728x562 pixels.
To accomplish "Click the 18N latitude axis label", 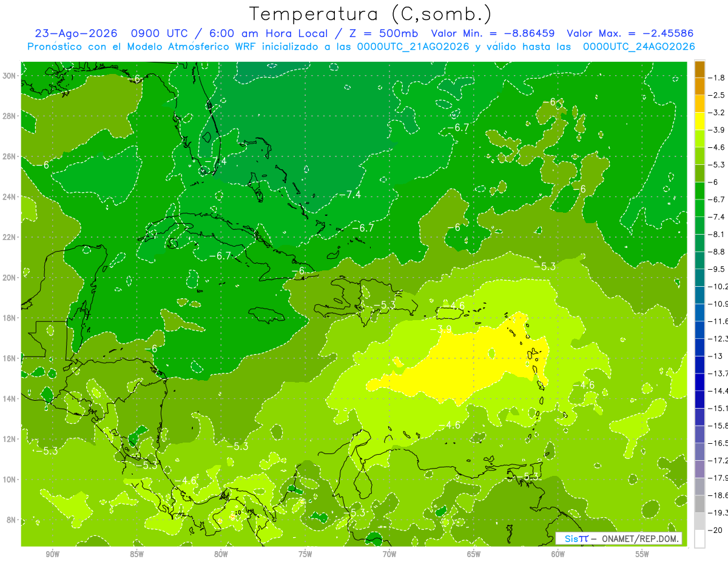I will [x=10, y=318].
